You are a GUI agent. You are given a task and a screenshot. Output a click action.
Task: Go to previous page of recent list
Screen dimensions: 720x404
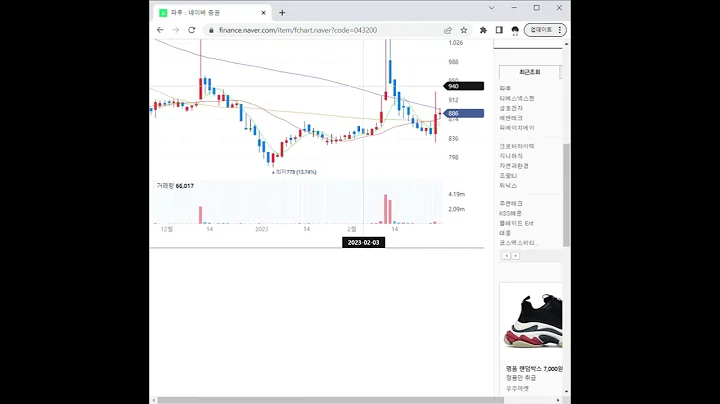[506, 256]
